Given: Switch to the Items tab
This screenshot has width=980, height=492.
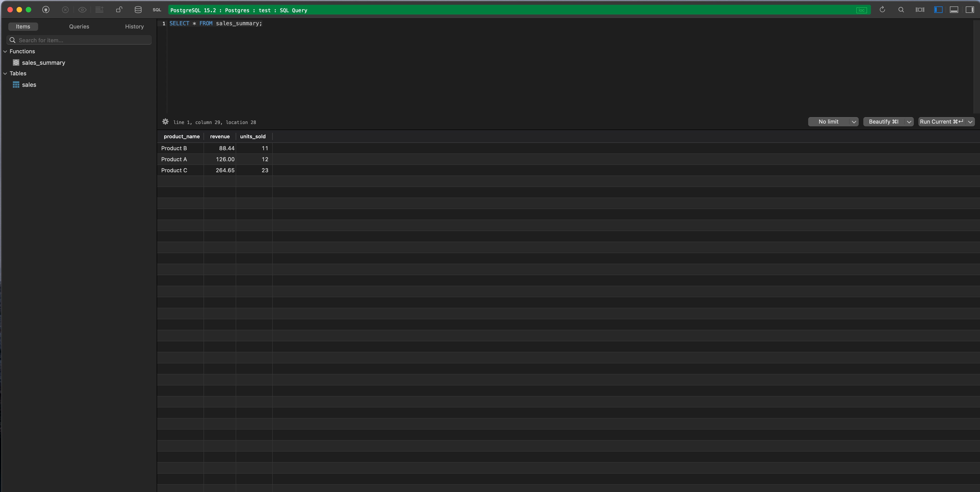Looking at the screenshot, I should (x=23, y=27).
